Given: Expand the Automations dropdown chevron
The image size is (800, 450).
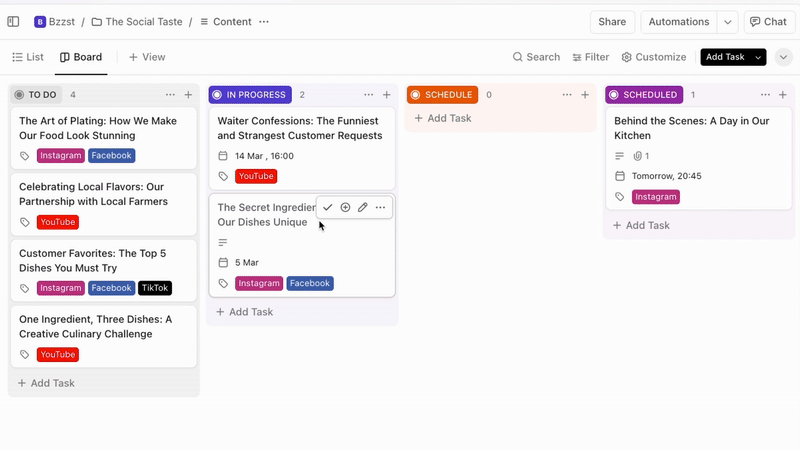Looking at the screenshot, I should tap(728, 21).
